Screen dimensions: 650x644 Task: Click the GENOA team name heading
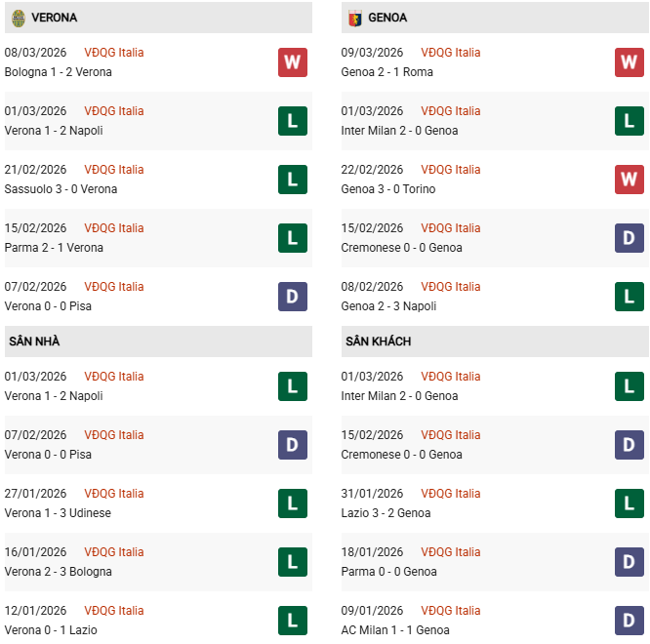pos(387,18)
